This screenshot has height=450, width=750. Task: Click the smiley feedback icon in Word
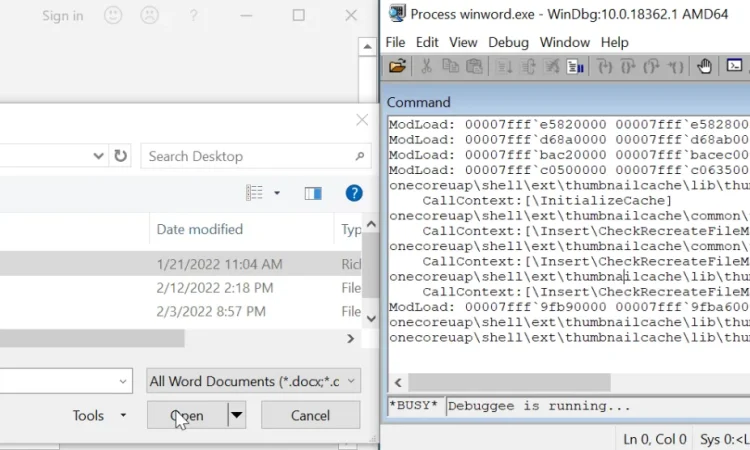[x=113, y=15]
